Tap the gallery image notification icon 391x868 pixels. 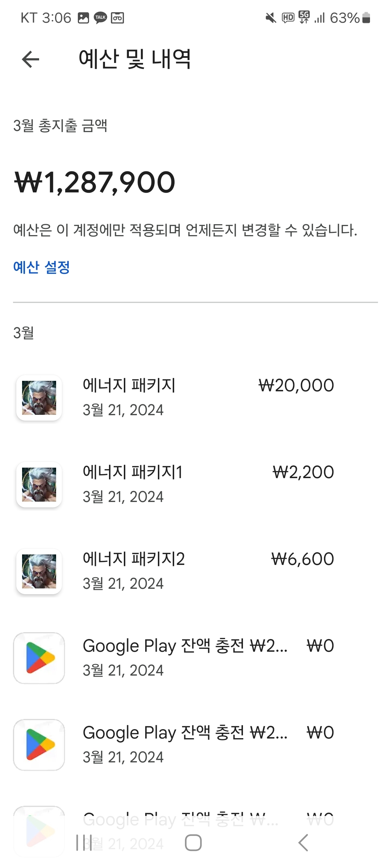83,18
